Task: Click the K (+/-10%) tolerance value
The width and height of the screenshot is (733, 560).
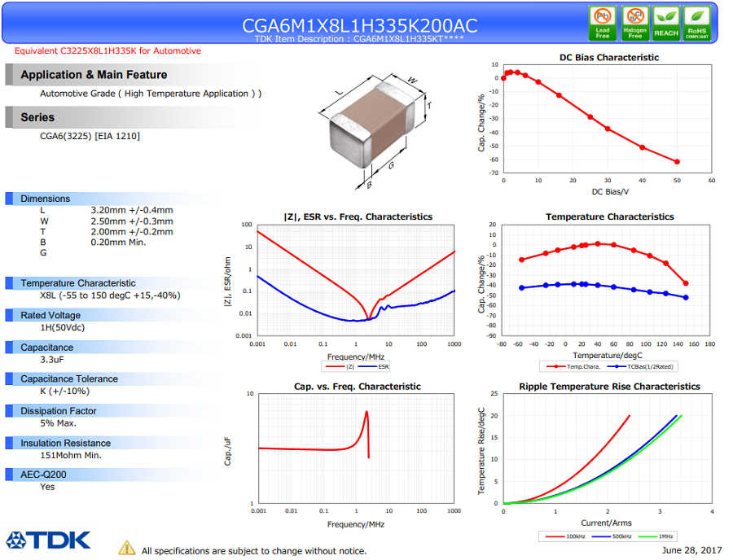Action: point(64,391)
